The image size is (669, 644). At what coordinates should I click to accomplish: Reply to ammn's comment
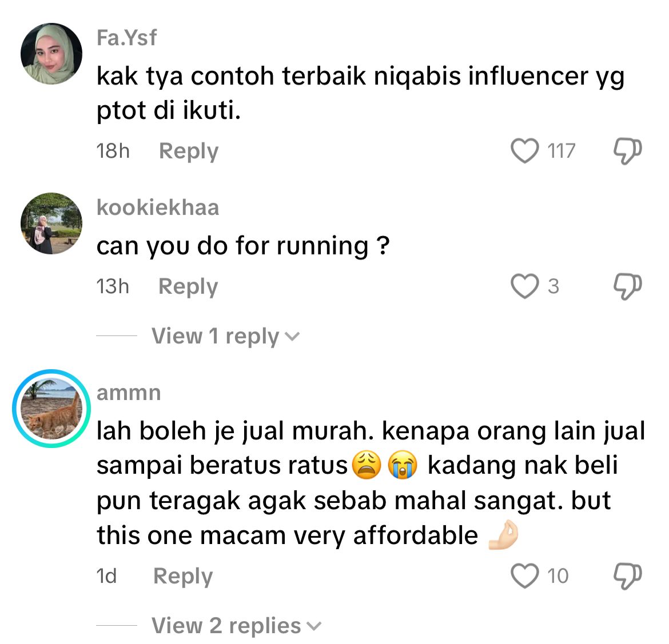click(x=182, y=576)
